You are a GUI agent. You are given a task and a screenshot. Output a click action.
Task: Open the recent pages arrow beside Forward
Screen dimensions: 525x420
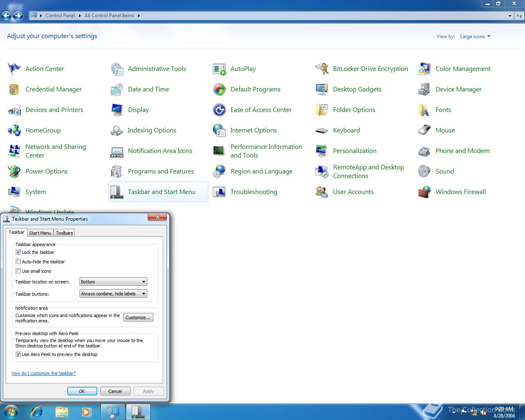(x=26, y=16)
